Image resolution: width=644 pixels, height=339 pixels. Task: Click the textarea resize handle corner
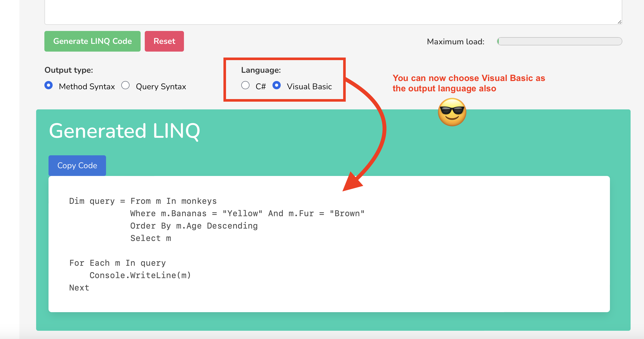coord(619,22)
